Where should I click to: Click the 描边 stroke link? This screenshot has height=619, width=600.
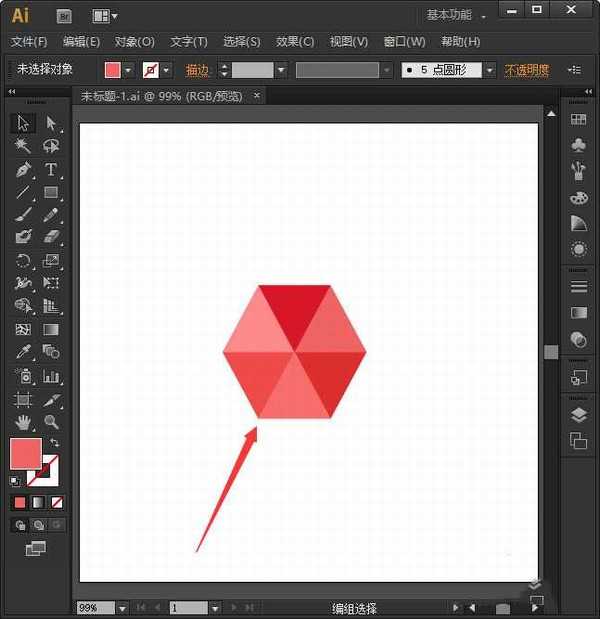pos(198,70)
